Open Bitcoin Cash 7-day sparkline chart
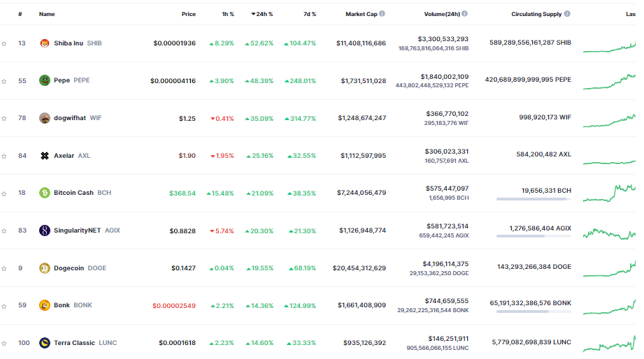Image resolution: width=644 pixels, height=359 pixels. pyautogui.click(x=609, y=193)
